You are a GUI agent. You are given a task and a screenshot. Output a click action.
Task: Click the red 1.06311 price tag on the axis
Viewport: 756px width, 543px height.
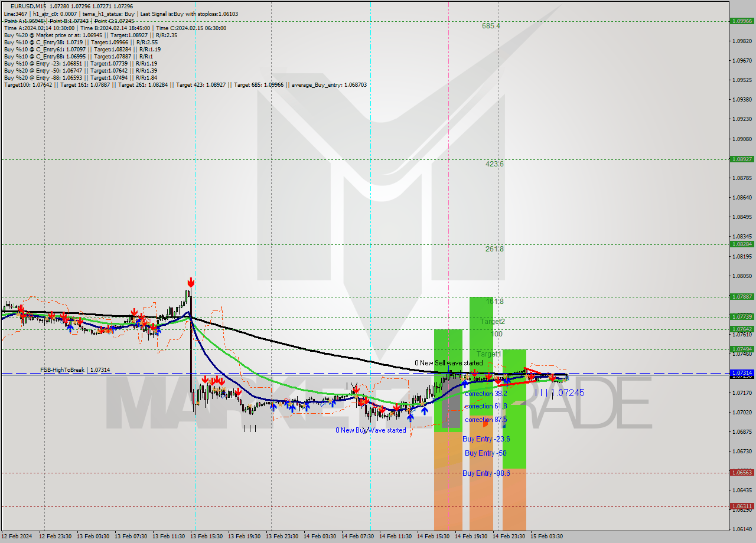coord(742,506)
